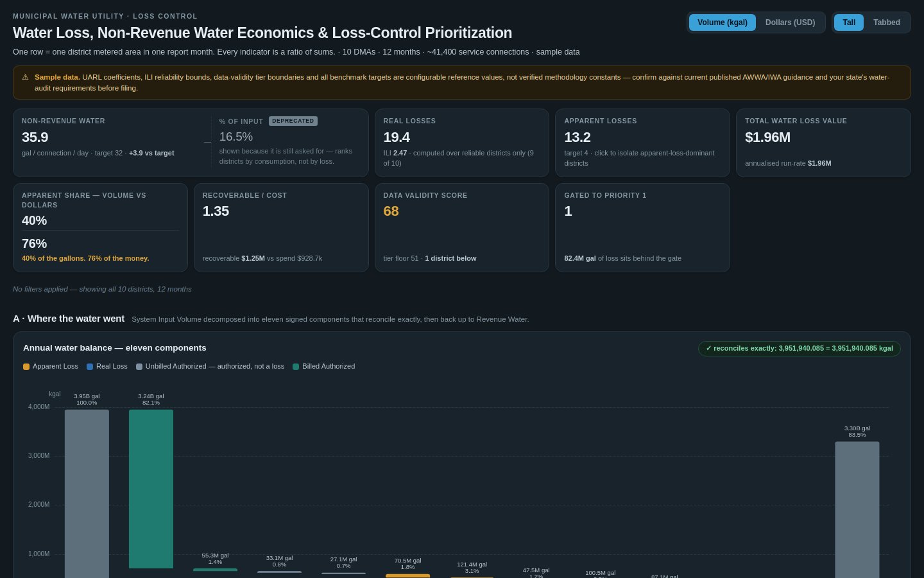
Task: Select the Apparent Share volume vs dollars card
Action: click(x=100, y=227)
